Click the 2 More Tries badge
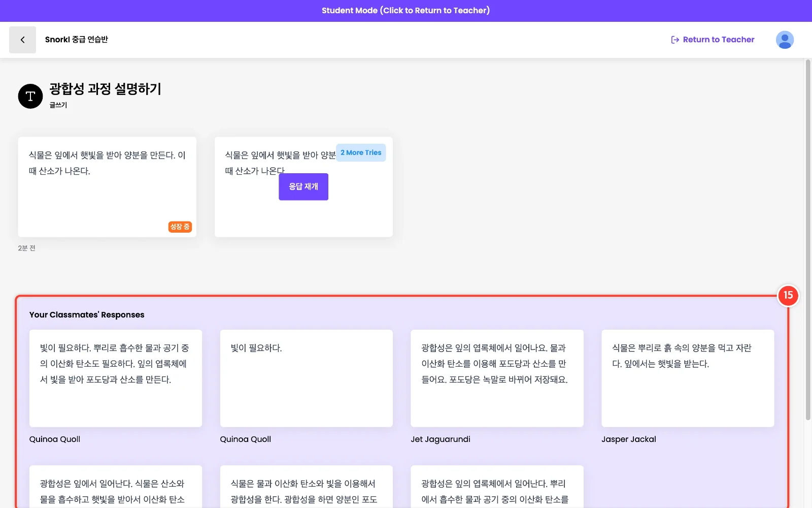Image resolution: width=812 pixels, height=508 pixels. click(x=361, y=152)
